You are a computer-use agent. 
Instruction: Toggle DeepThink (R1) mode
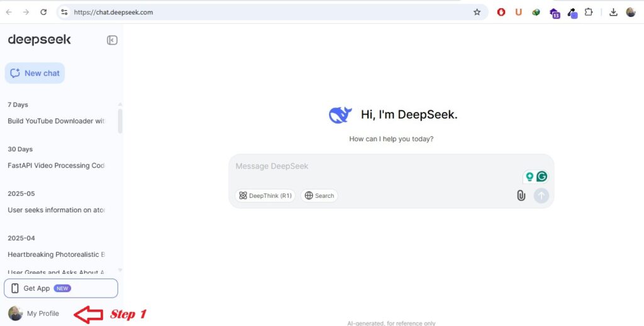tap(265, 195)
